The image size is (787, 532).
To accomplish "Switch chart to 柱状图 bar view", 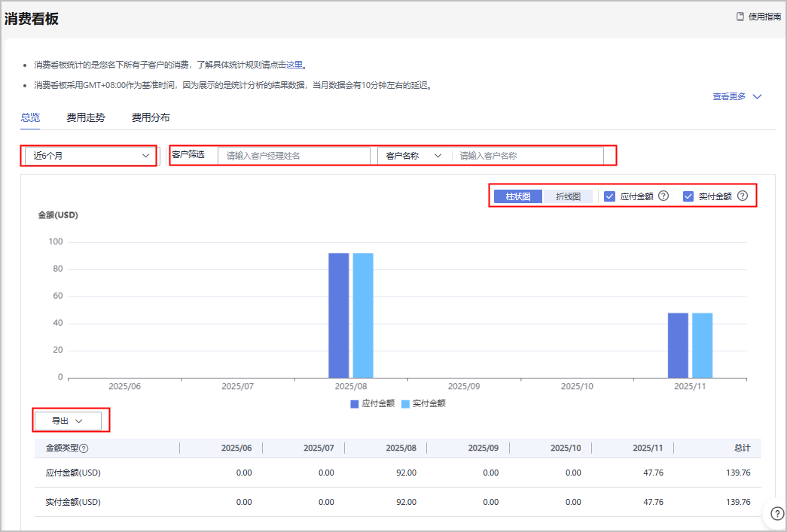I will pos(518,196).
